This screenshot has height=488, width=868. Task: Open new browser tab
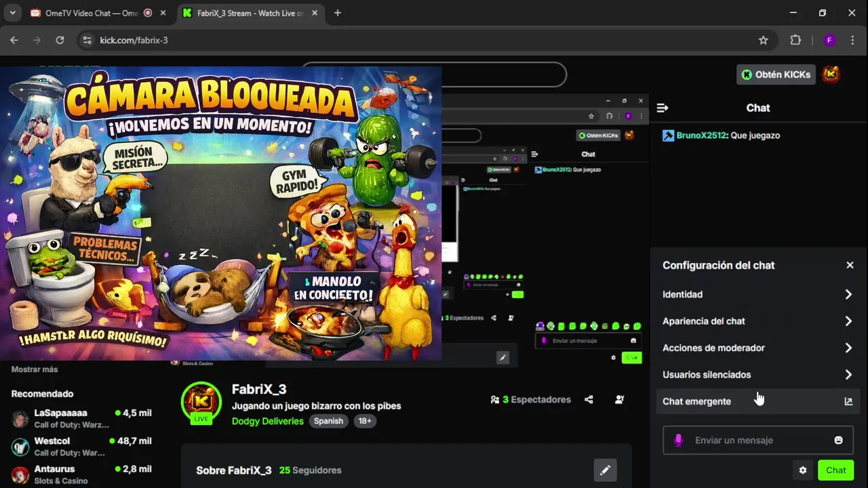(338, 13)
